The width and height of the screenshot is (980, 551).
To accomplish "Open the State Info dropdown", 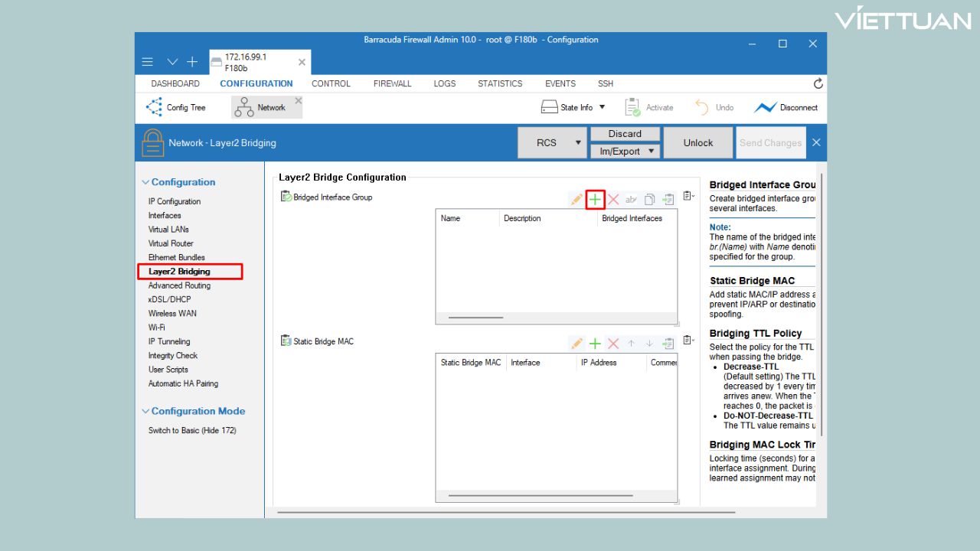I will pos(602,108).
